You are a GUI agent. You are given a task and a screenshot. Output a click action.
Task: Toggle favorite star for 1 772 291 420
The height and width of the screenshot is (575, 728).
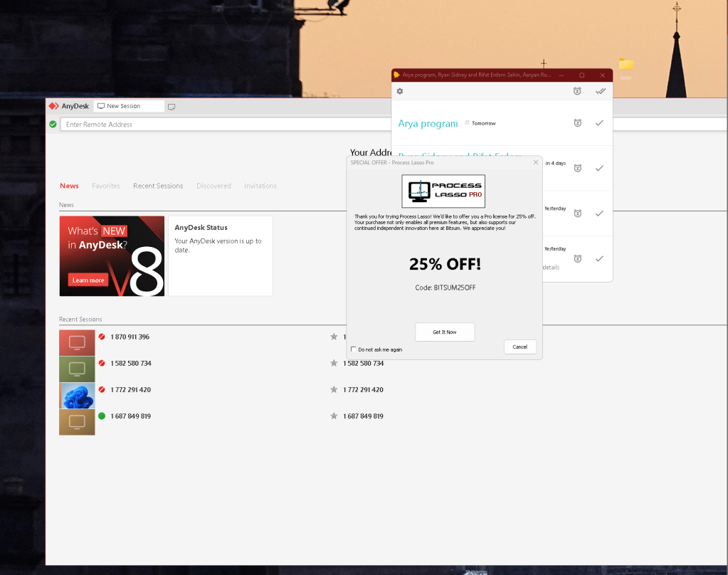point(334,389)
